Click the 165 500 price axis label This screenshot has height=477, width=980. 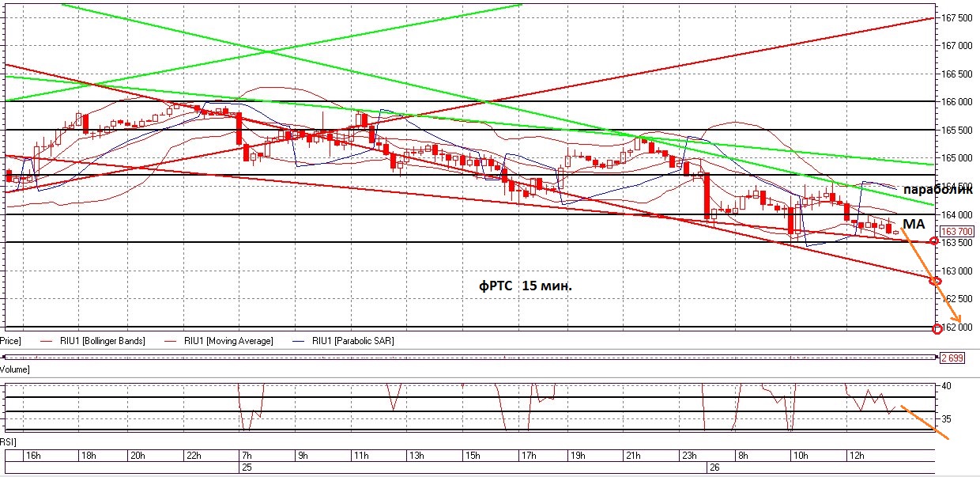(956, 130)
